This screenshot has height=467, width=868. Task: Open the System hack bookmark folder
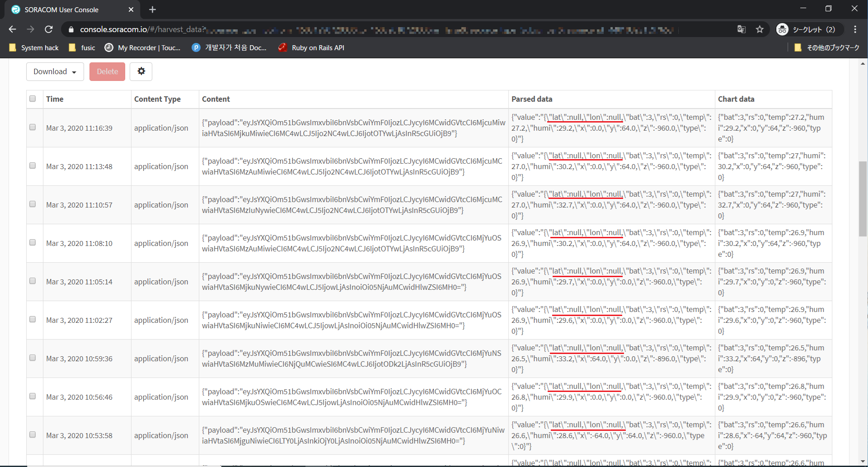pos(34,47)
